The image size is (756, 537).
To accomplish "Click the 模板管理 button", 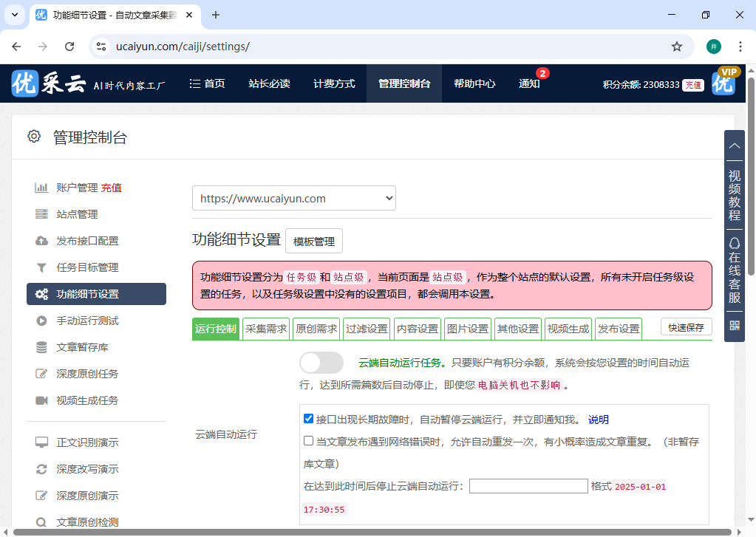I will [313, 240].
